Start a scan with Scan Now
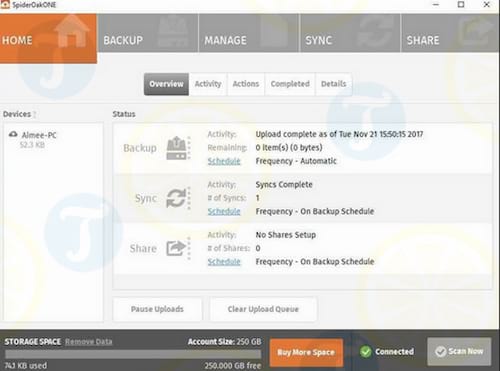The width and height of the screenshot is (500, 371). [x=459, y=351]
